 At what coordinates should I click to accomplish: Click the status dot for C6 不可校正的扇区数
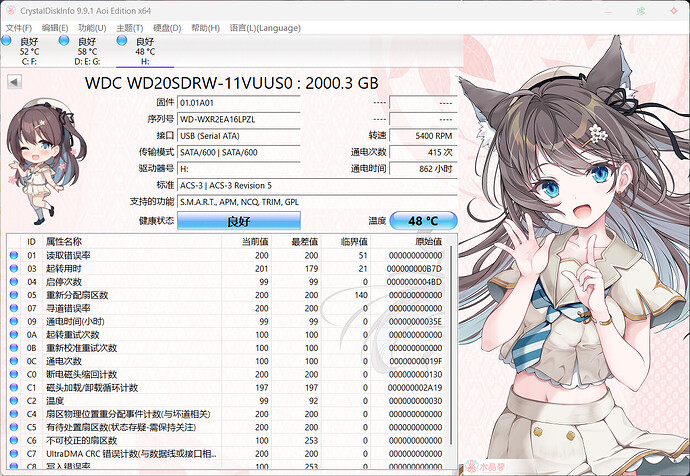click(x=14, y=440)
